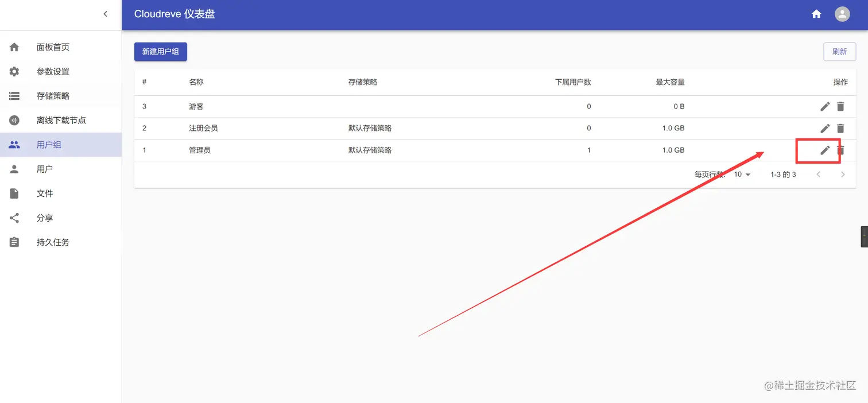This screenshot has width=868, height=403.
Task: Click 默认存储策略 in 管理员 row
Action: coord(370,150)
